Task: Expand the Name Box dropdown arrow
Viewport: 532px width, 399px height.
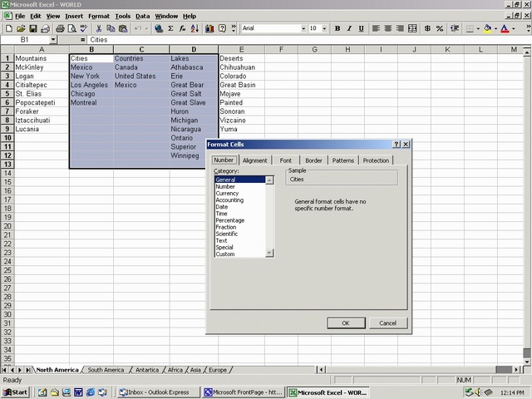Action: coord(53,40)
